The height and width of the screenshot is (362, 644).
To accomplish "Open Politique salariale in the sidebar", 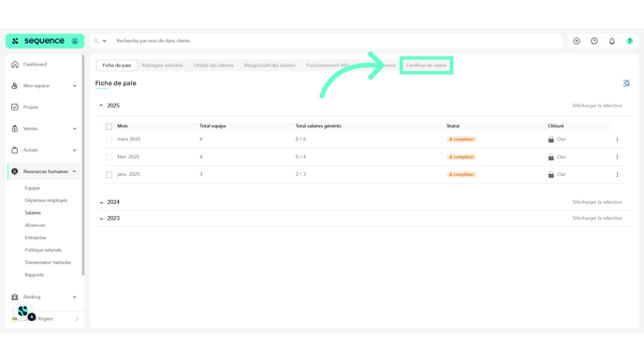I will tap(43, 250).
